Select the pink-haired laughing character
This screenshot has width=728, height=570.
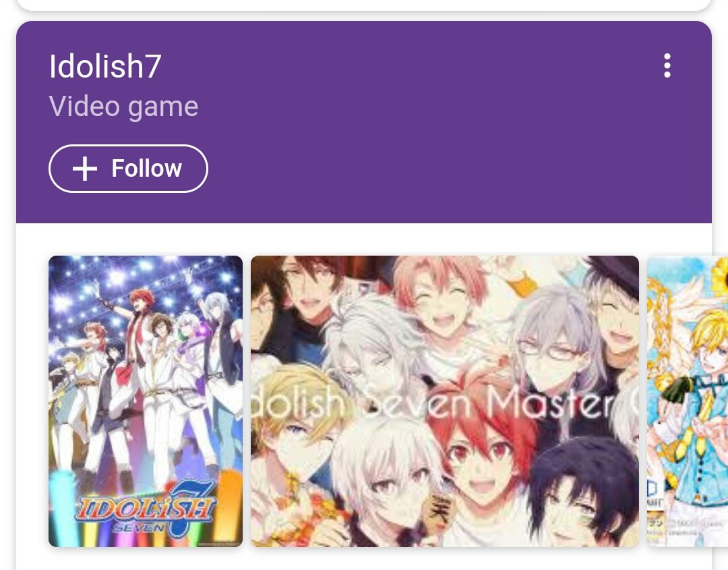pos(441,302)
